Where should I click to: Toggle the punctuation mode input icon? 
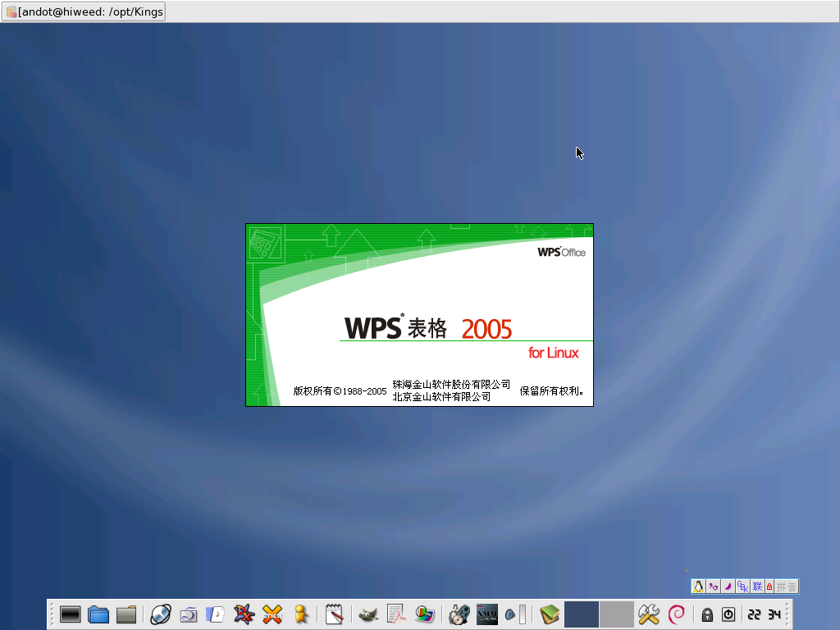(713, 587)
